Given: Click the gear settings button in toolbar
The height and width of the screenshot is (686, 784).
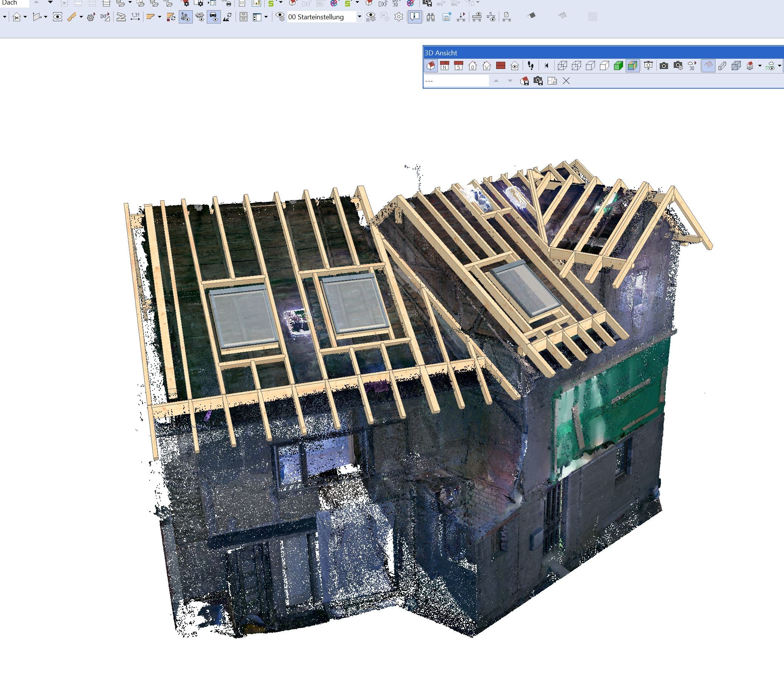Looking at the screenshot, I should [399, 17].
